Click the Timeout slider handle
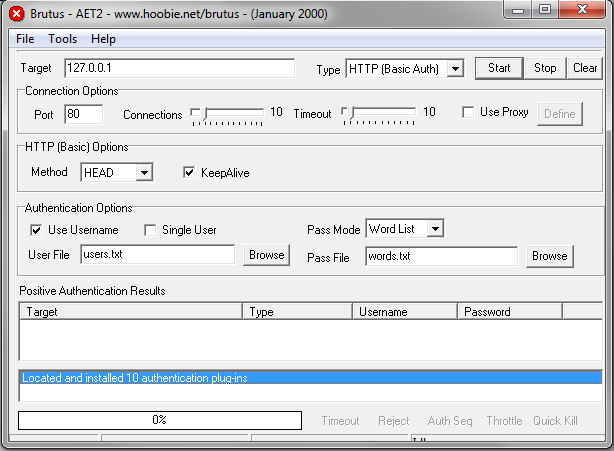This screenshot has height=451, width=614. point(352,113)
